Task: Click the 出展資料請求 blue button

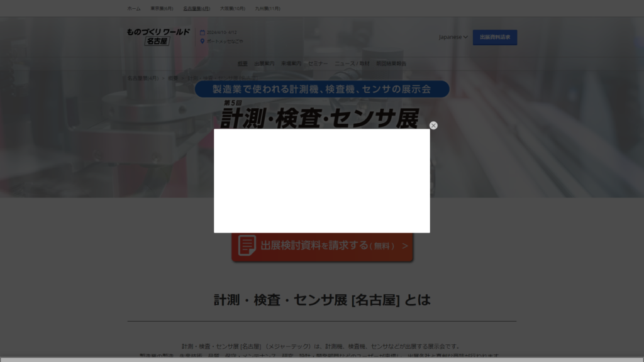Action: 495,37
